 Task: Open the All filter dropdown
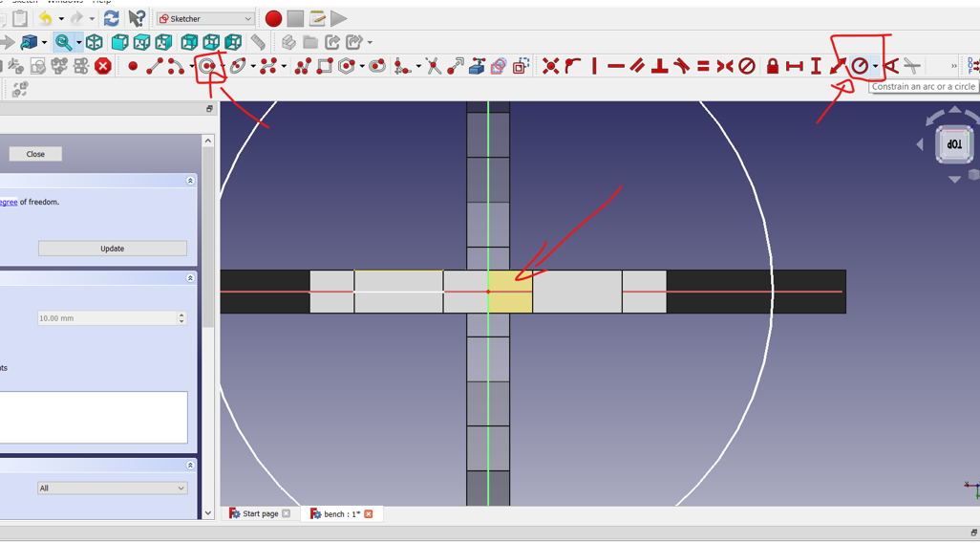113,488
